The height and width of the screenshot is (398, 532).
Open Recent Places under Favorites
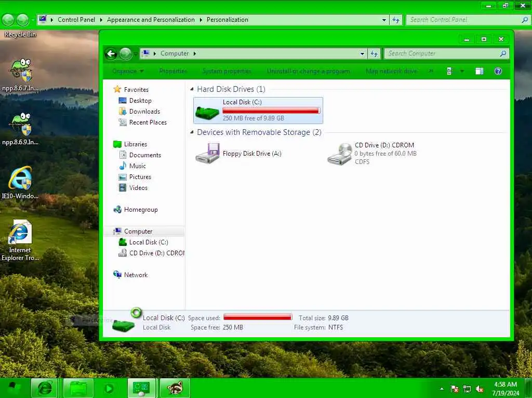click(x=148, y=122)
